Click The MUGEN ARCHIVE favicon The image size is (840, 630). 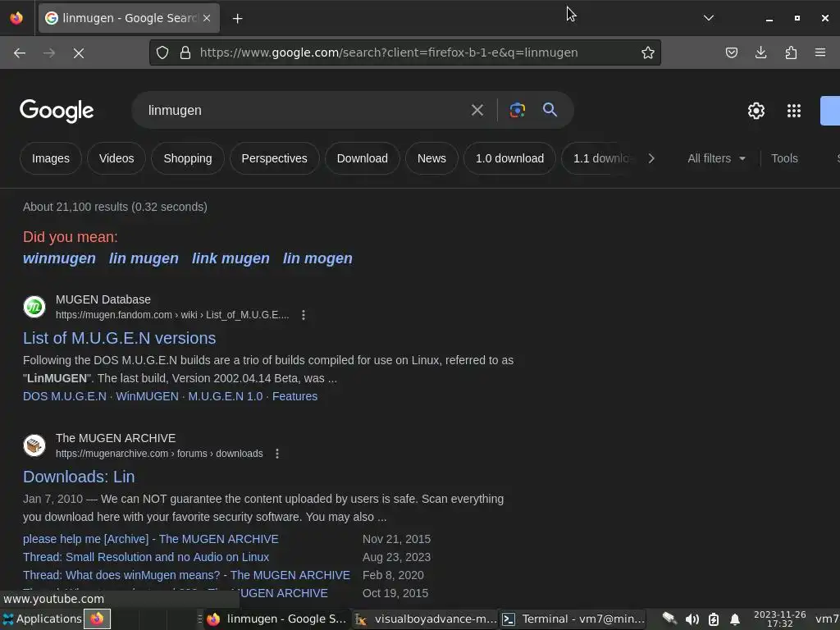pyautogui.click(x=34, y=445)
